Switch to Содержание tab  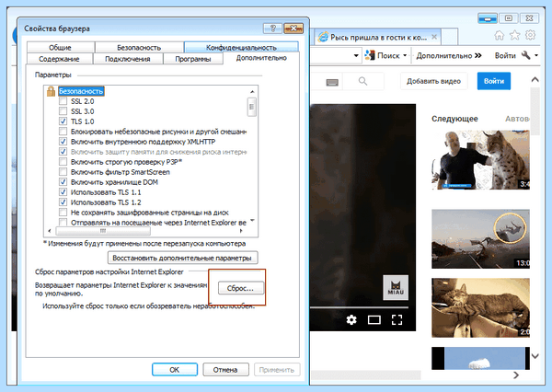click(59, 59)
